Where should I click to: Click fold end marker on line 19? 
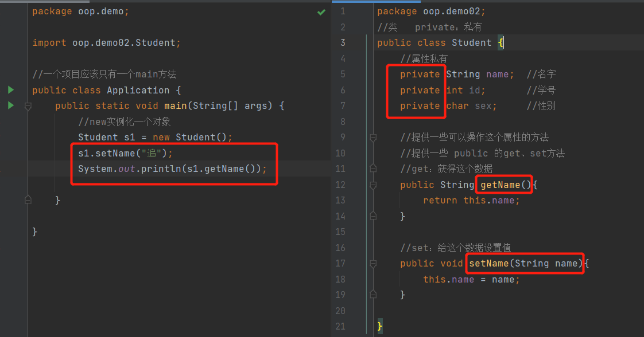point(373,295)
